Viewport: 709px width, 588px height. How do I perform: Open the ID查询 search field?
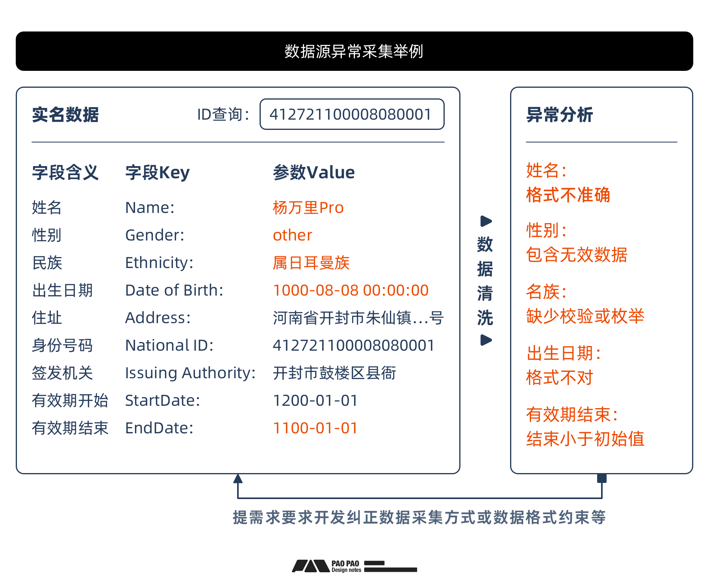pos(352,114)
